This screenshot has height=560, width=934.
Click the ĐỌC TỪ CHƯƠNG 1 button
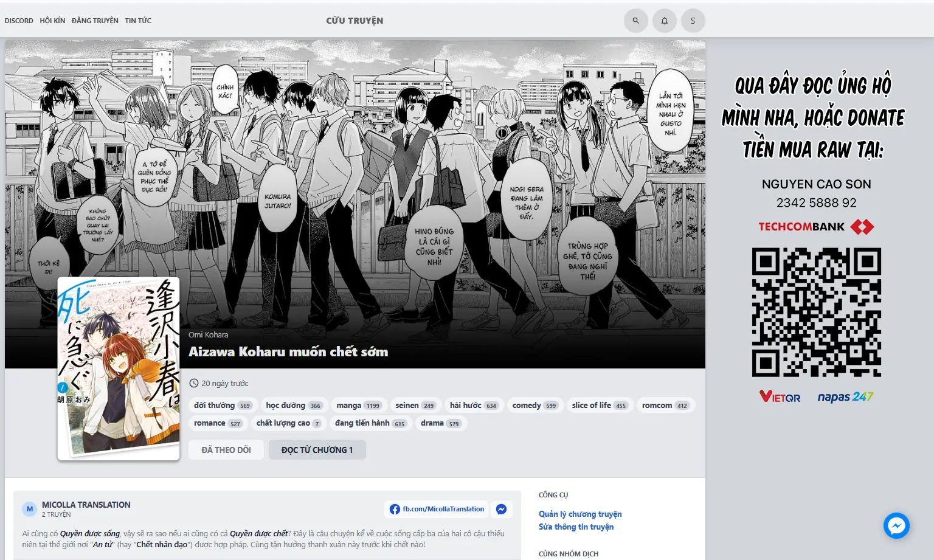[317, 449]
